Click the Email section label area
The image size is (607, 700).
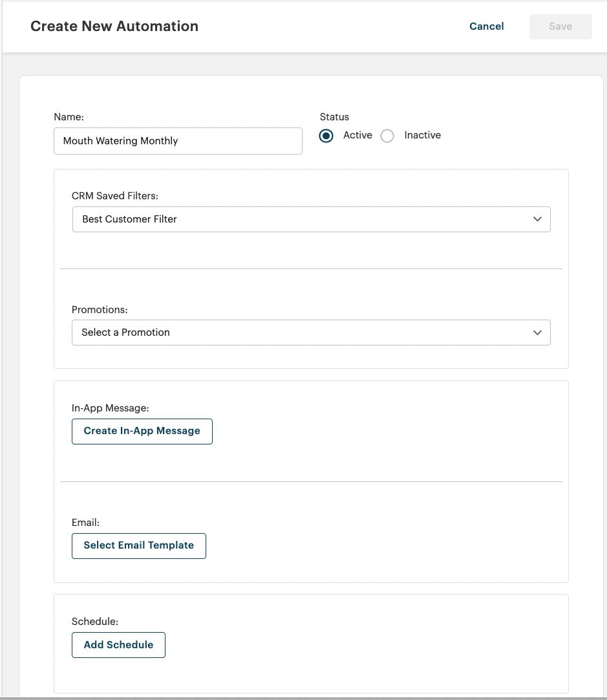(x=81, y=522)
